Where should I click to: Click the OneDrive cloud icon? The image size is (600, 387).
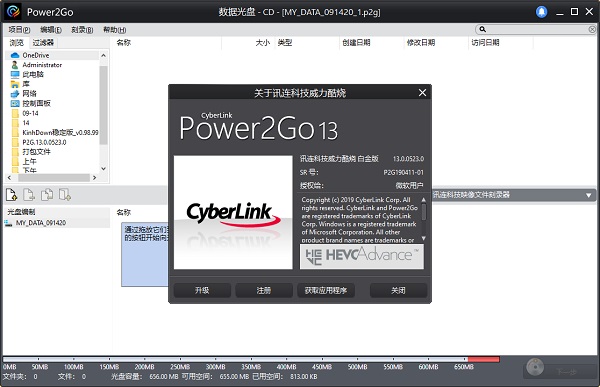pyautogui.click(x=15, y=55)
